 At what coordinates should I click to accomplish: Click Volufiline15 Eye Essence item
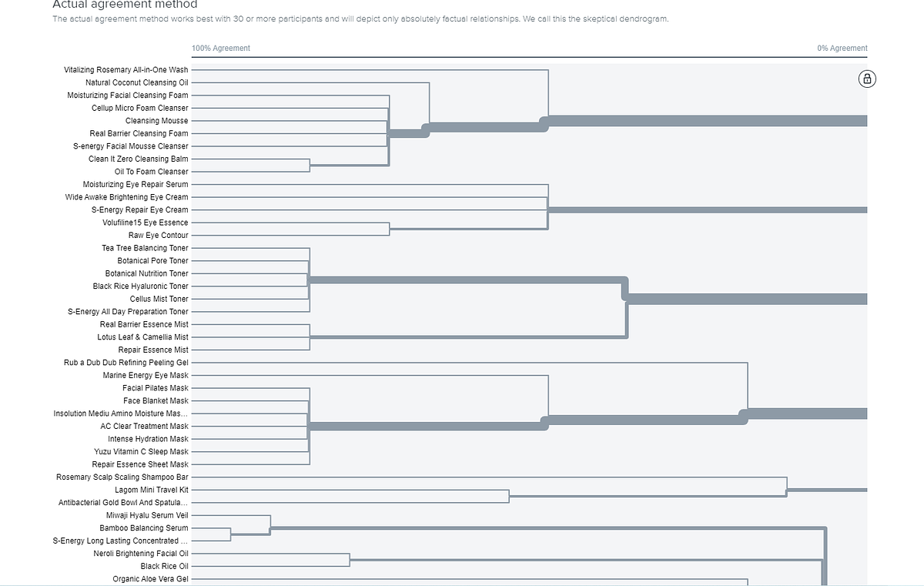point(145,223)
